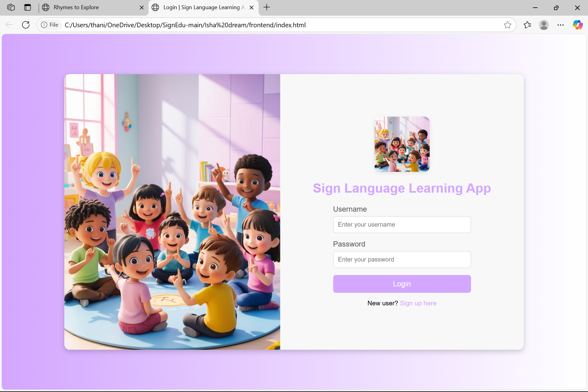588x392 pixels.
Task: Add page to favorites star icon
Action: (x=507, y=25)
